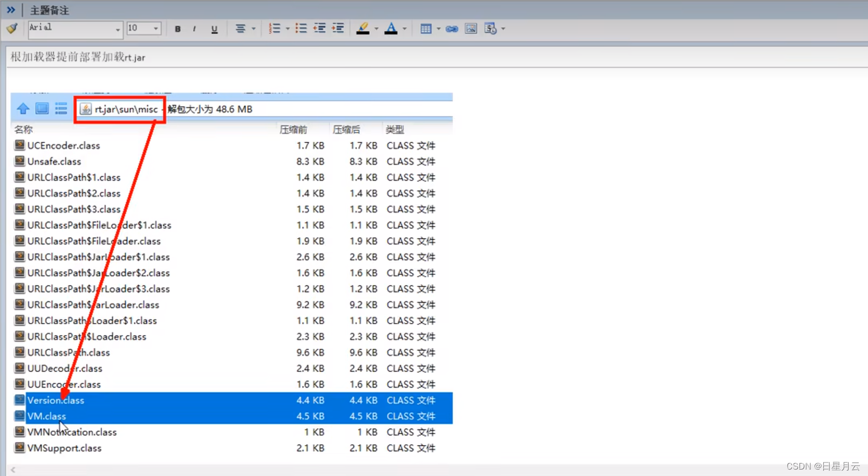Viewport: 868px width, 476px height.
Task: Insert an image with the picture icon
Action: click(471, 29)
